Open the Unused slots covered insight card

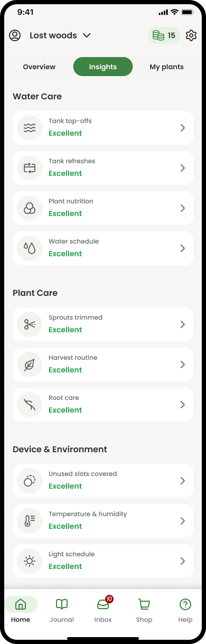coord(103,480)
